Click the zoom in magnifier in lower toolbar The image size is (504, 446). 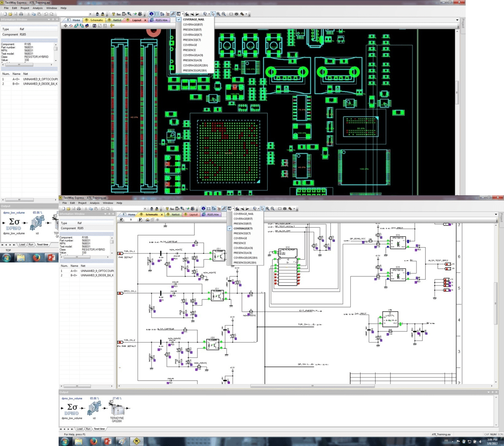tap(267, 209)
